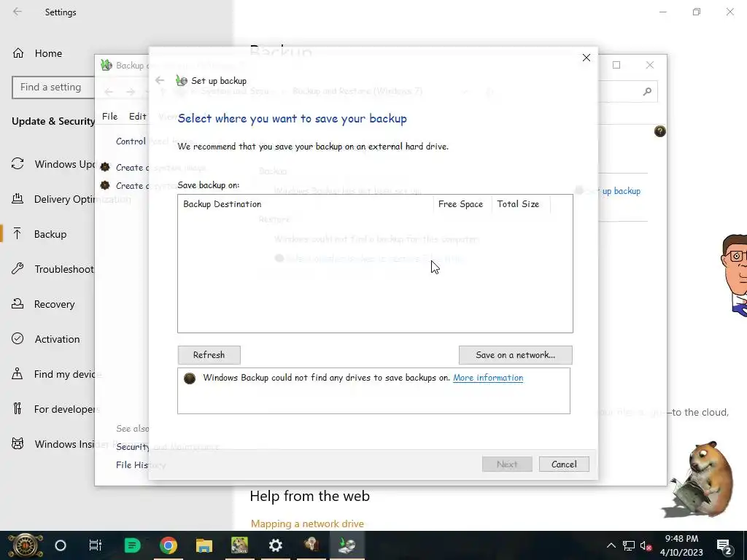Open File Explorer from the taskbar
The height and width of the screenshot is (560, 747).
click(x=204, y=545)
